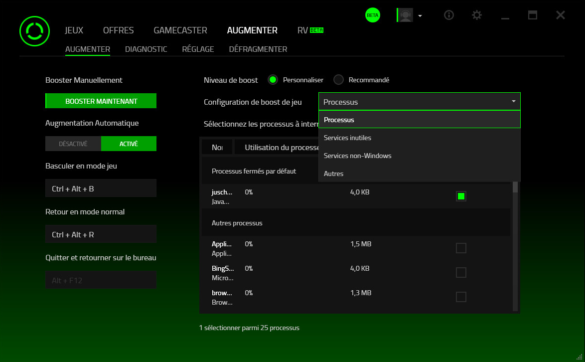Click the process list scrollbar thumb
Image resolution: width=585 pixels, height=362 pixels.
point(515,188)
